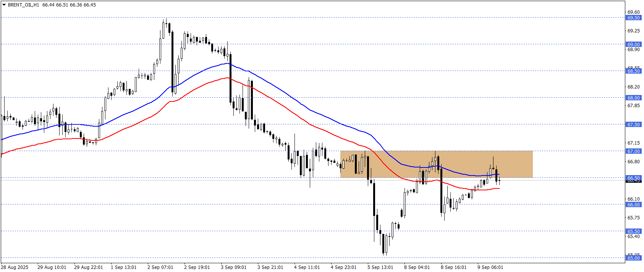644x272 pixels.
Task: Click the 28 Aug 2025 time label
Action: click(15, 267)
